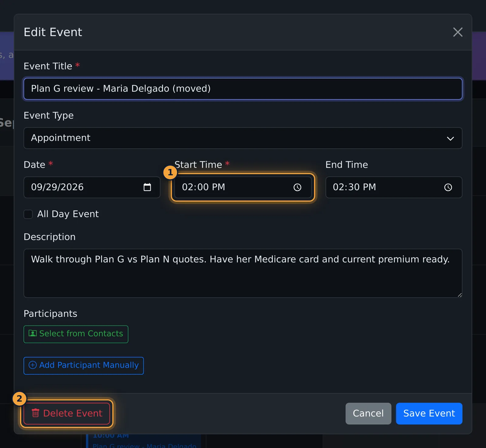The height and width of the screenshot is (448, 486).
Task: Click the Start Time field 02:00 PM
Action: [x=243, y=187]
